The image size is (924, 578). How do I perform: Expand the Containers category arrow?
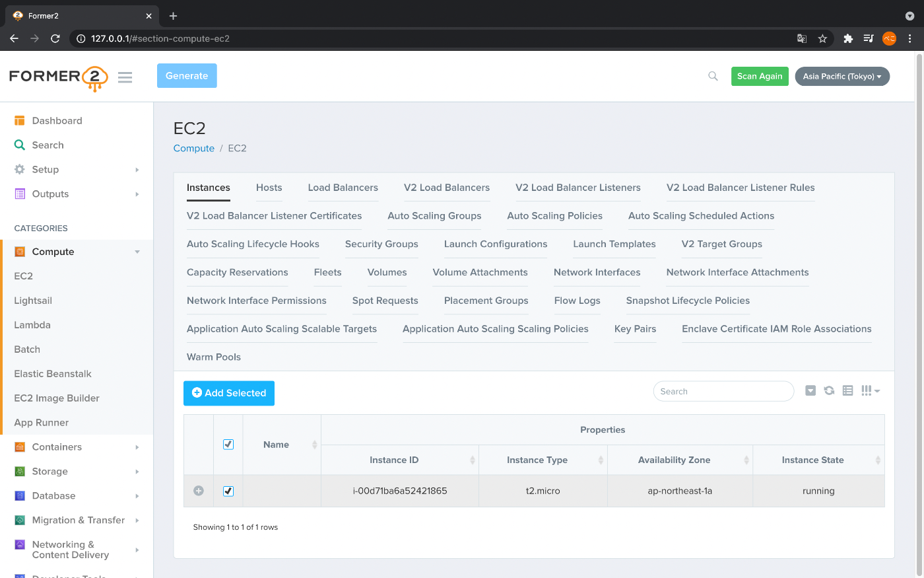[x=137, y=447]
